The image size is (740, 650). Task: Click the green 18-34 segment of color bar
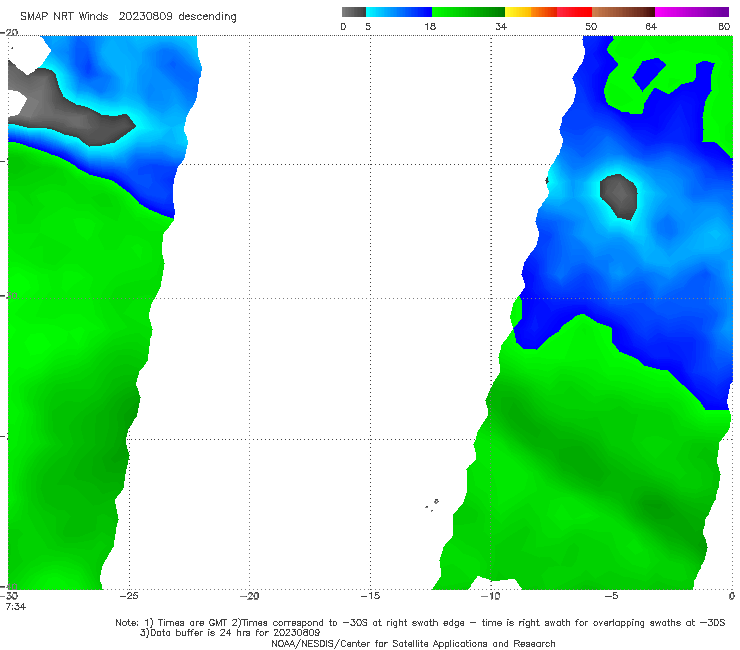coord(468,12)
